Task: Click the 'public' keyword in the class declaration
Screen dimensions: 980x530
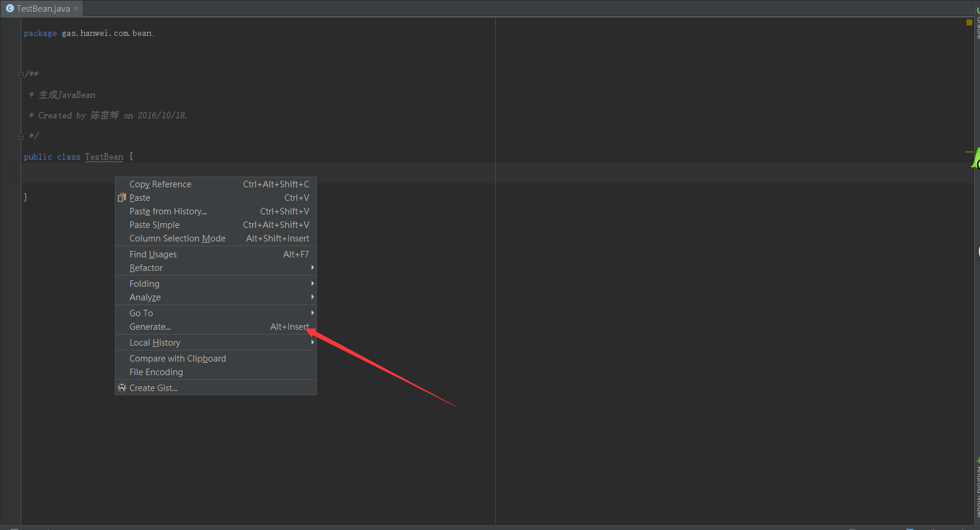Action: (x=38, y=157)
